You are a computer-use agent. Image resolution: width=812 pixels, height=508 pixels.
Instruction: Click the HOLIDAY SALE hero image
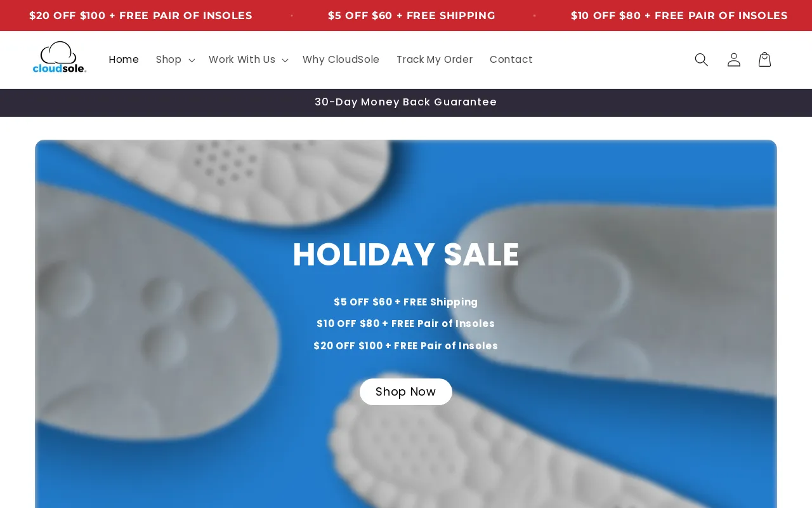pyautogui.click(x=406, y=254)
